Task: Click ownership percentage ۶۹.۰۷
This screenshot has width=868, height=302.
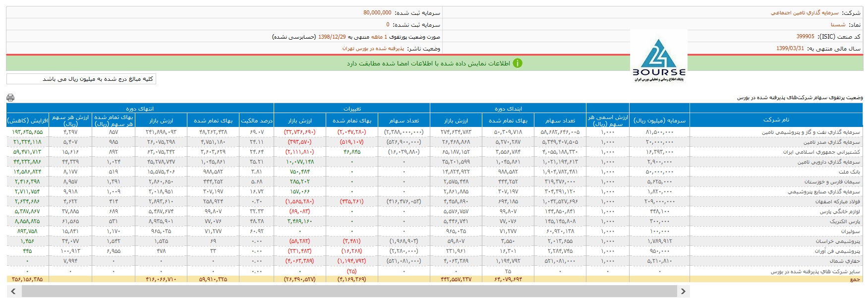Action: [x=256, y=132]
